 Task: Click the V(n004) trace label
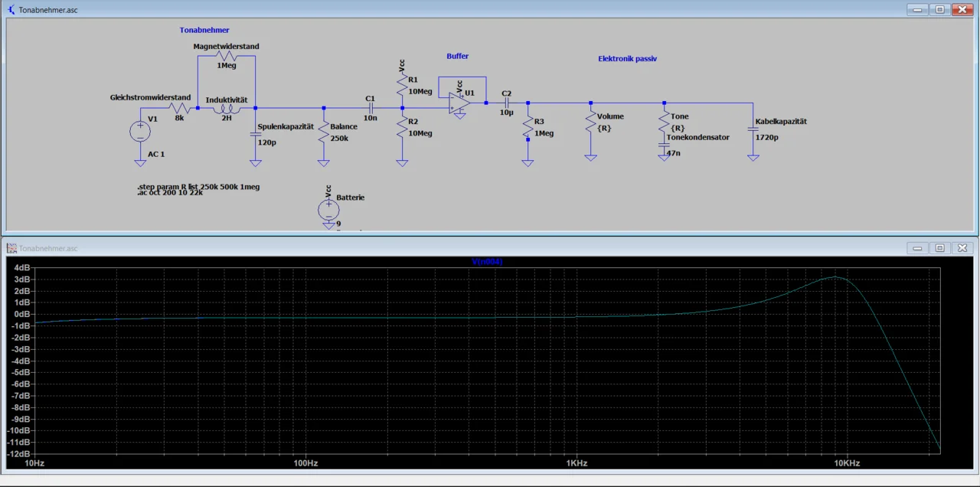click(486, 262)
